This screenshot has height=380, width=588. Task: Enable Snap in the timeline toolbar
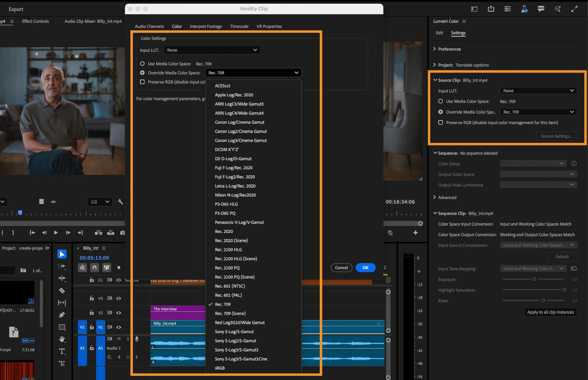pos(94,268)
